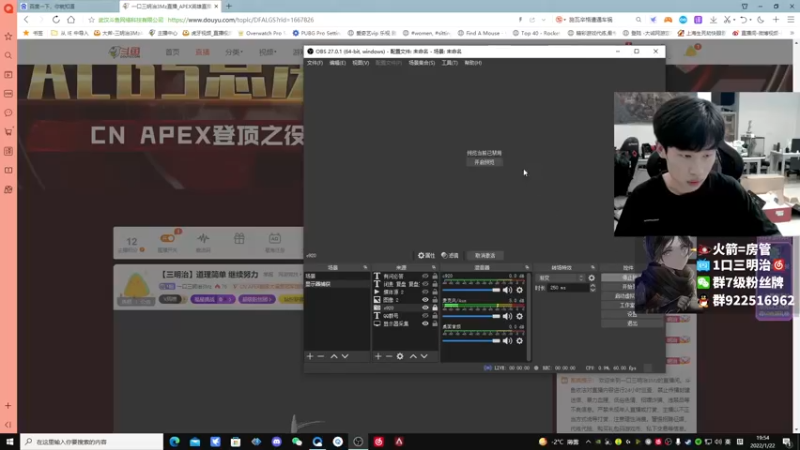Open the View menu in OBS
The height and width of the screenshot is (450, 800).
(x=361, y=63)
